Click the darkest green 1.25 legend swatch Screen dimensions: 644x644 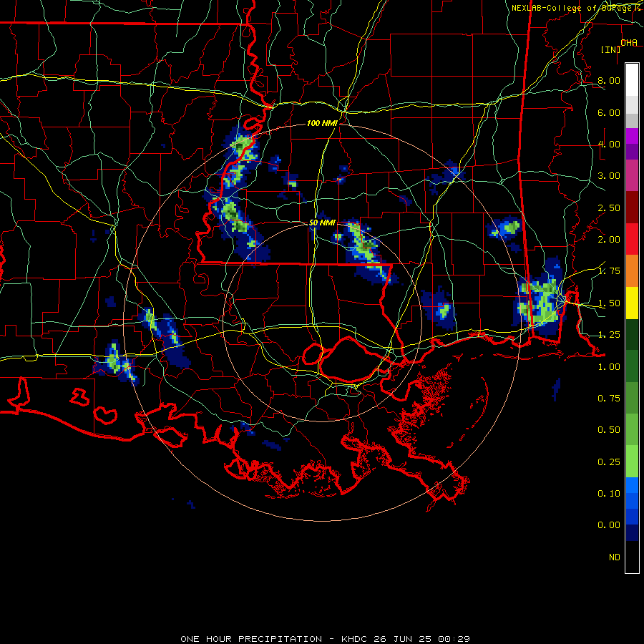tap(632, 334)
